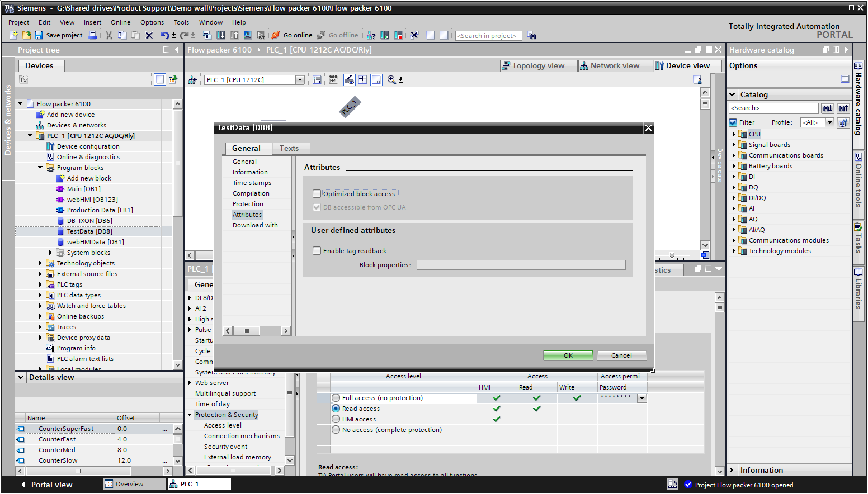The image size is (868, 494).
Task: Expand Signal boards in catalog
Action: [x=734, y=145]
